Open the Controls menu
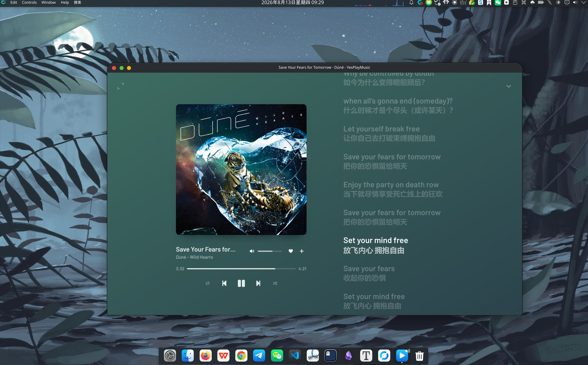The width and height of the screenshot is (588, 365). coord(29,2)
